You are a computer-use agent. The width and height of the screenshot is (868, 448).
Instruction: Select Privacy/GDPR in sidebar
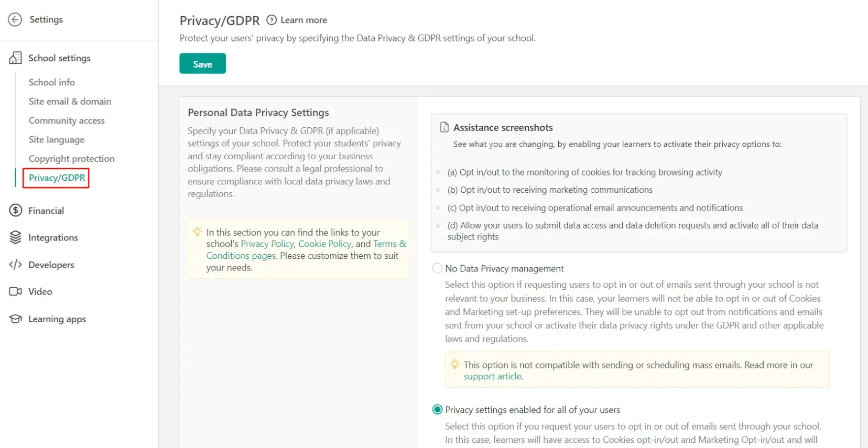tap(57, 178)
